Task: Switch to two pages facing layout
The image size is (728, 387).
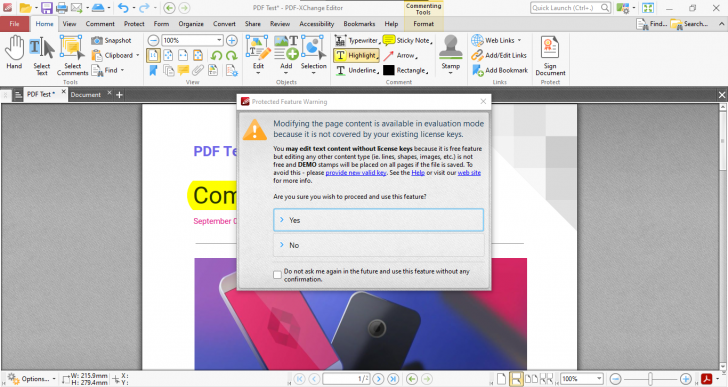Action: coord(532,379)
